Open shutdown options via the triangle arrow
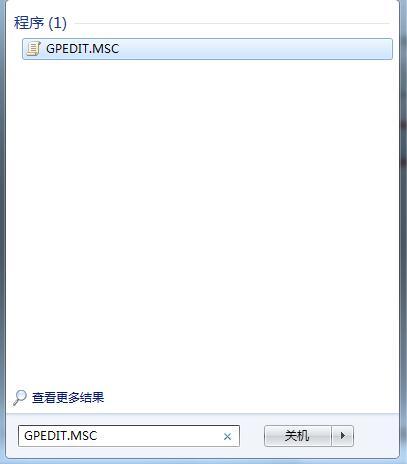 tap(342, 436)
